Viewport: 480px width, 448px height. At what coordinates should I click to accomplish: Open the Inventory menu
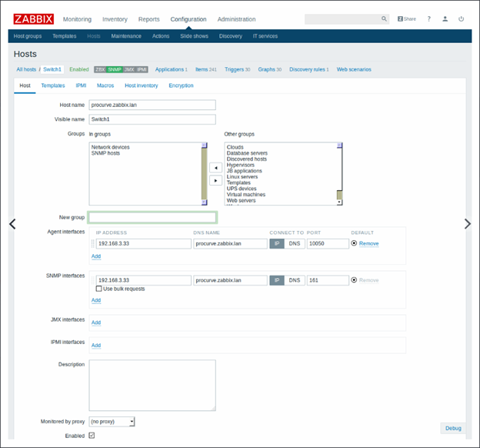tap(115, 19)
